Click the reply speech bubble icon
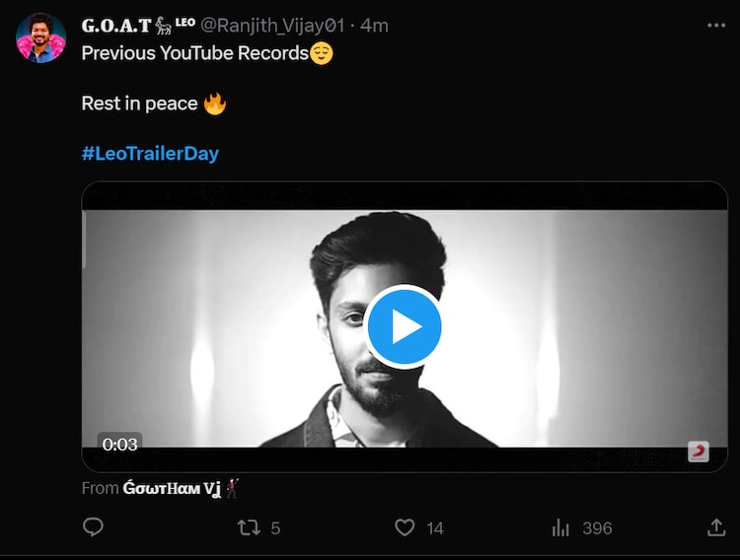 point(94,528)
